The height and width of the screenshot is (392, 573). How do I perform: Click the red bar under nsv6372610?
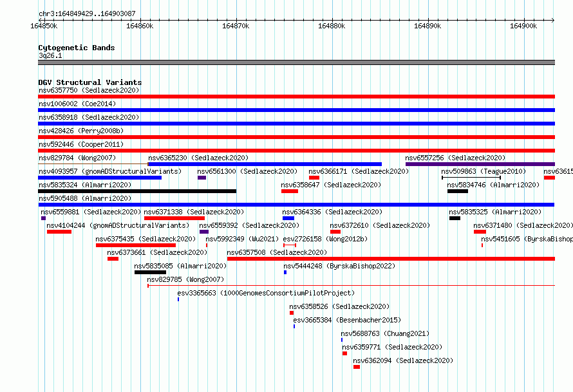pos(335,232)
